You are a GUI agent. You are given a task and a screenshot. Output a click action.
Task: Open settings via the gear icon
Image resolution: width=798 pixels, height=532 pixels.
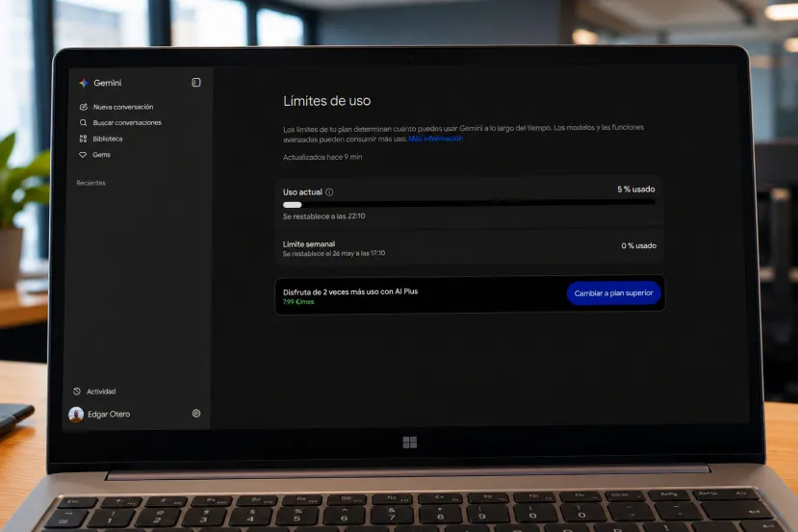click(196, 413)
